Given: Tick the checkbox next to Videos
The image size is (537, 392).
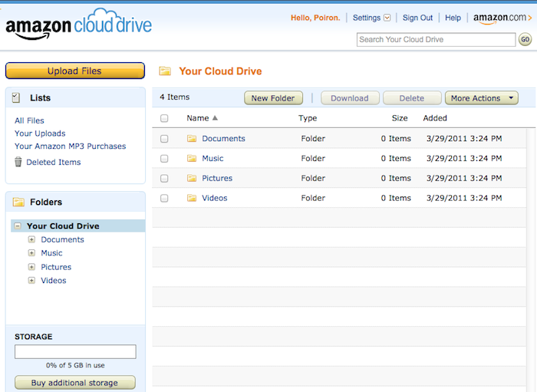Looking at the screenshot, I should pyautogui.click(x=164, y=199).
